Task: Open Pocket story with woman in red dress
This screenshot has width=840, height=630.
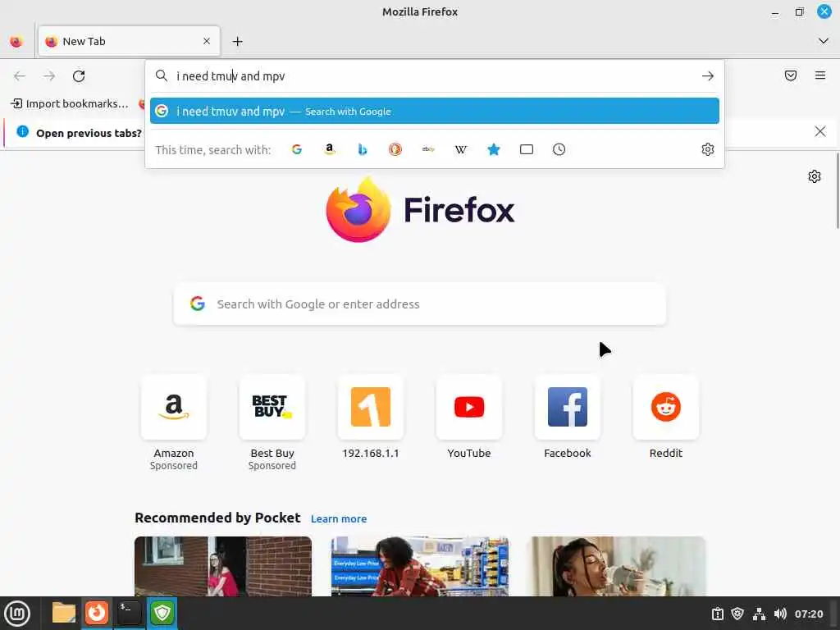Action: [223, 566]
